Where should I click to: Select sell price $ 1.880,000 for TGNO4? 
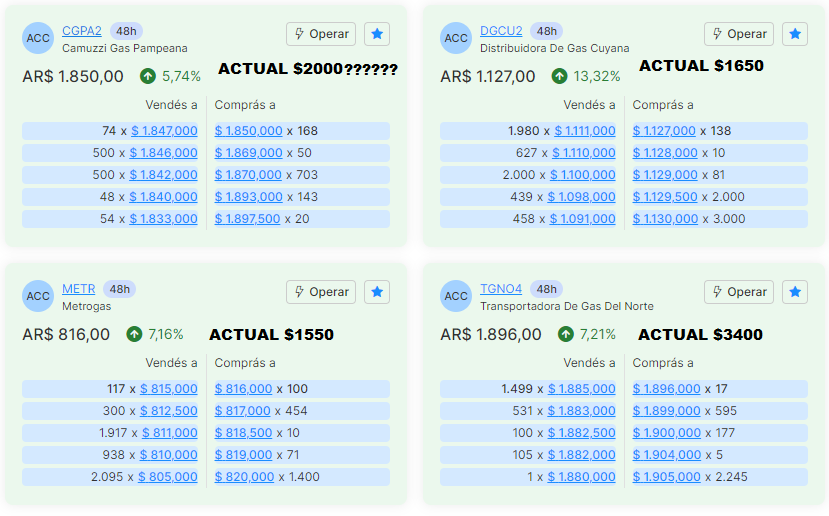(582, 477)
